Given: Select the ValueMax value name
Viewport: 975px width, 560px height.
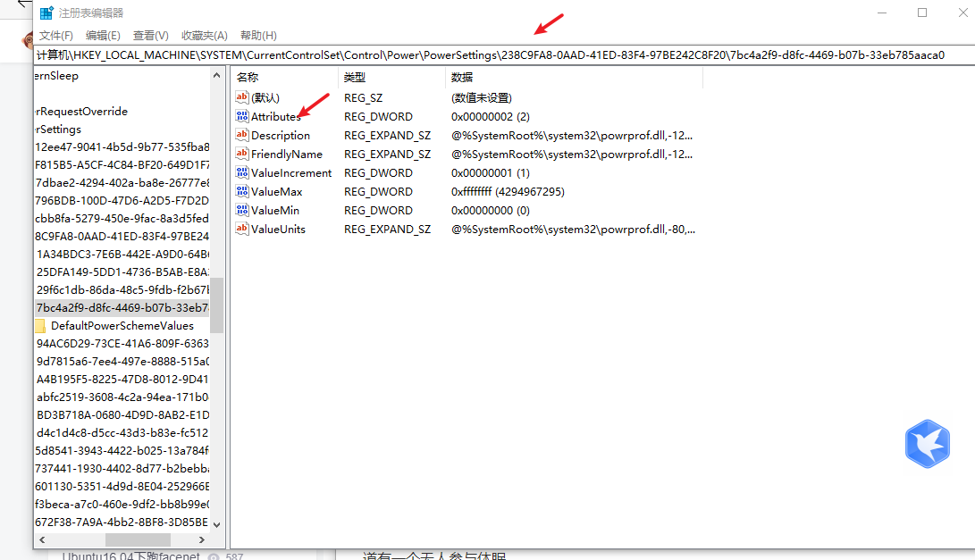Looking at the screenshot, I should 277,191.
